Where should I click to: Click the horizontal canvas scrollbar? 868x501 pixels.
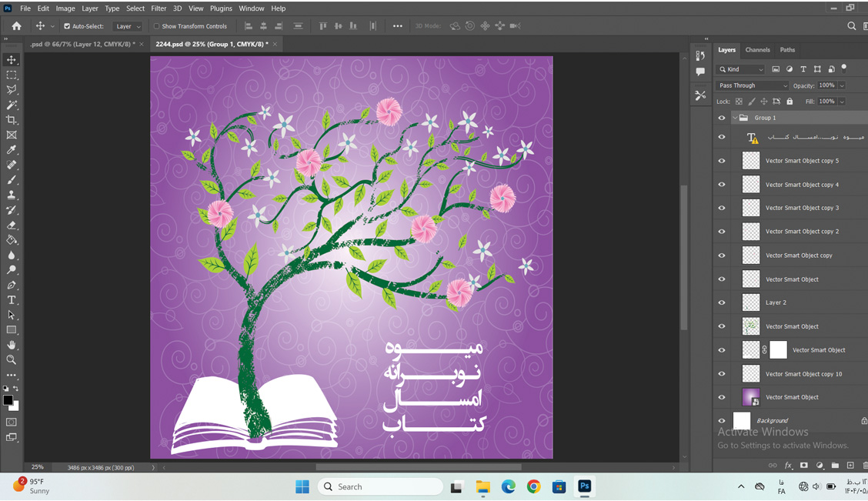click(x=419, y=467)
